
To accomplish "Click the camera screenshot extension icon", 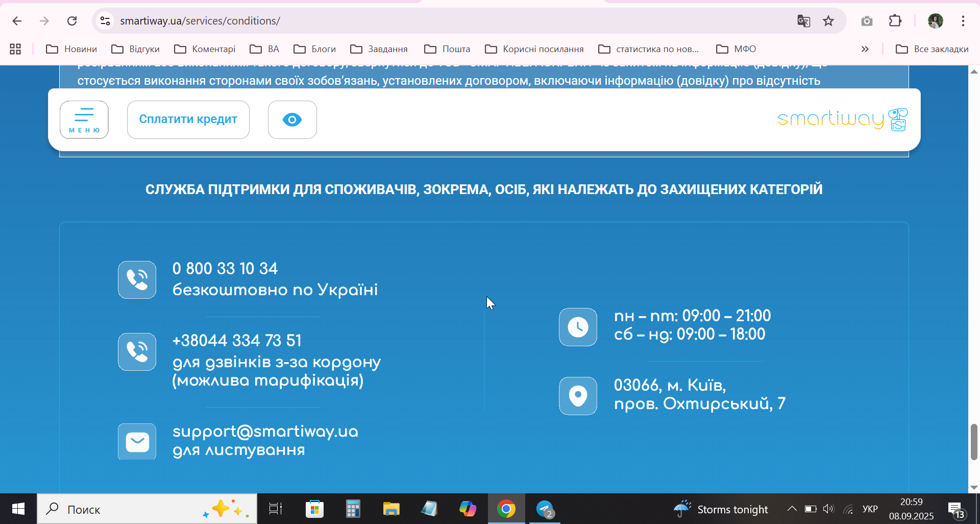I will point(867,21).
